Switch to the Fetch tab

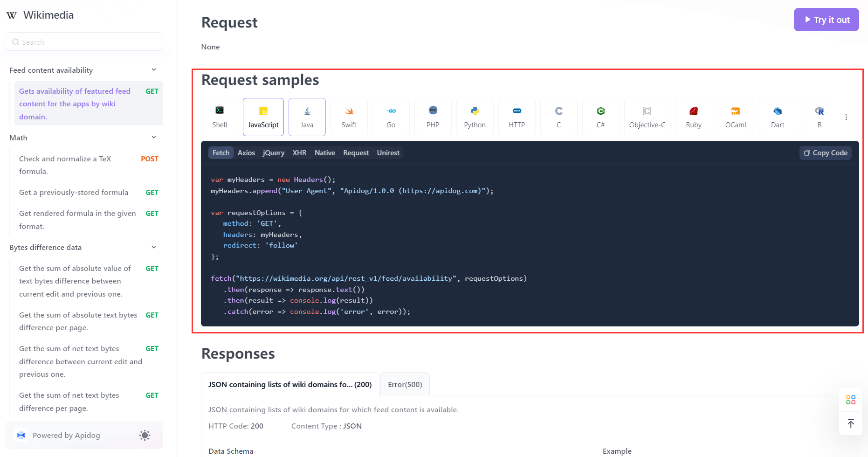click(221, 153)
